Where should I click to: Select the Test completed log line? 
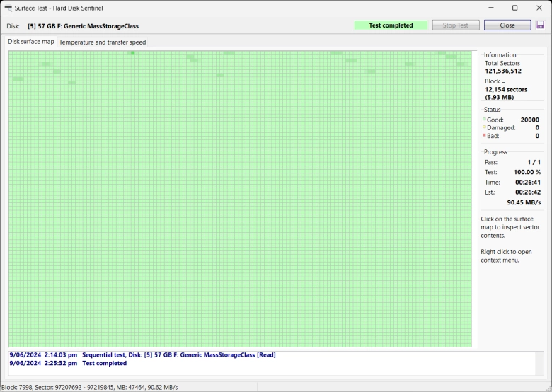pyautogui.click(x=104, y=363)
